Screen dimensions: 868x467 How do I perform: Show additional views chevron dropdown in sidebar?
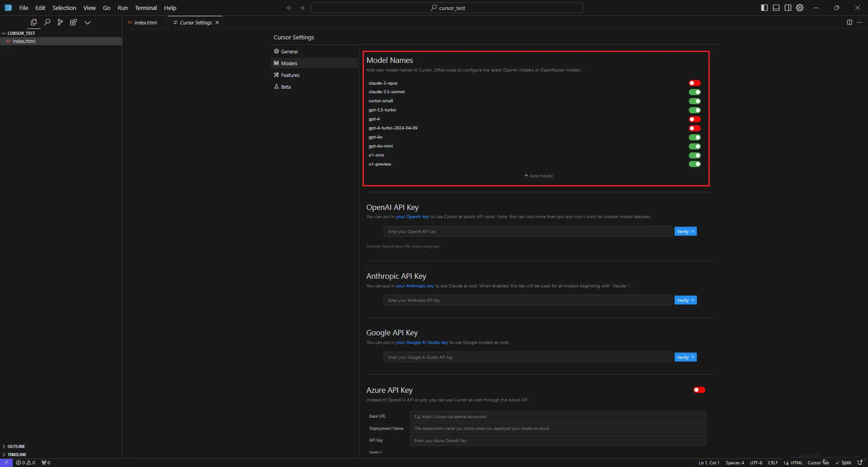(88, 23)
